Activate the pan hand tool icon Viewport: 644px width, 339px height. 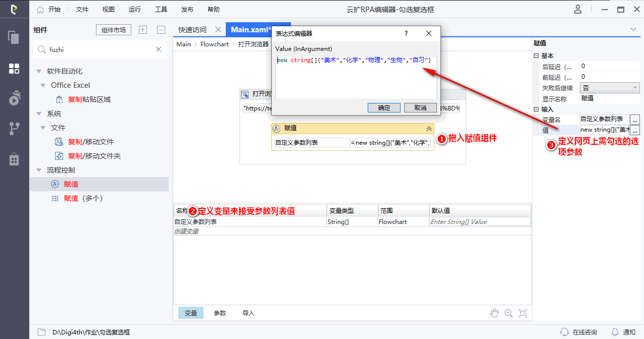(x=494, y=313)
